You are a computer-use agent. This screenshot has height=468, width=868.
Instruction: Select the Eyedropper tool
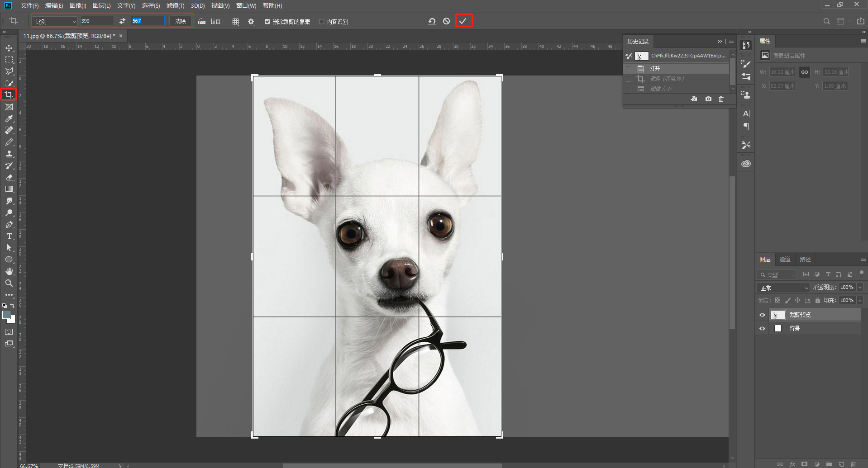click(x=9, y=118)
